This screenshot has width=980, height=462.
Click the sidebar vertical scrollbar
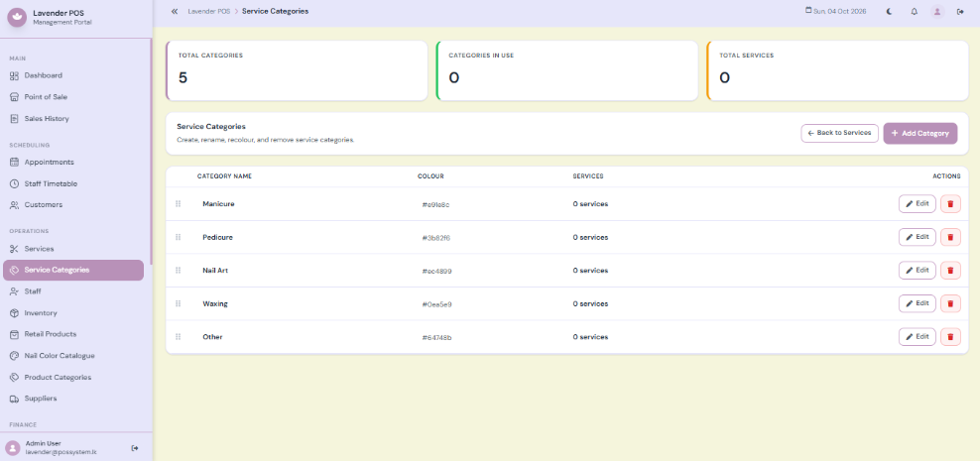point(150,151)
